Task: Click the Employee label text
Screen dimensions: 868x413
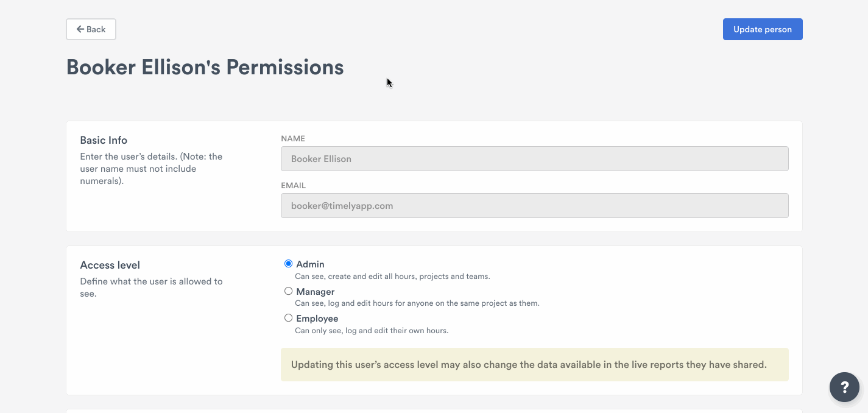Action: click(x=317, y=318)
